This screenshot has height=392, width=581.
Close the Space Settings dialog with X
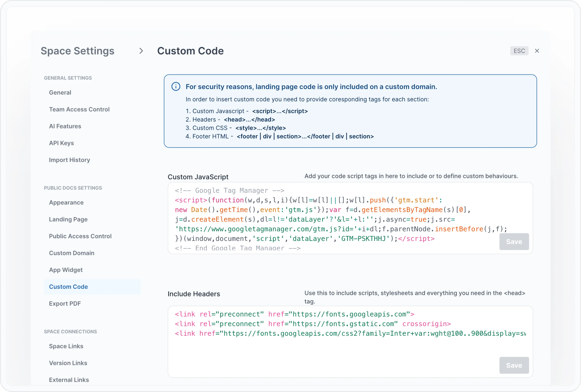pyautogui.click(x=537, y=51)
